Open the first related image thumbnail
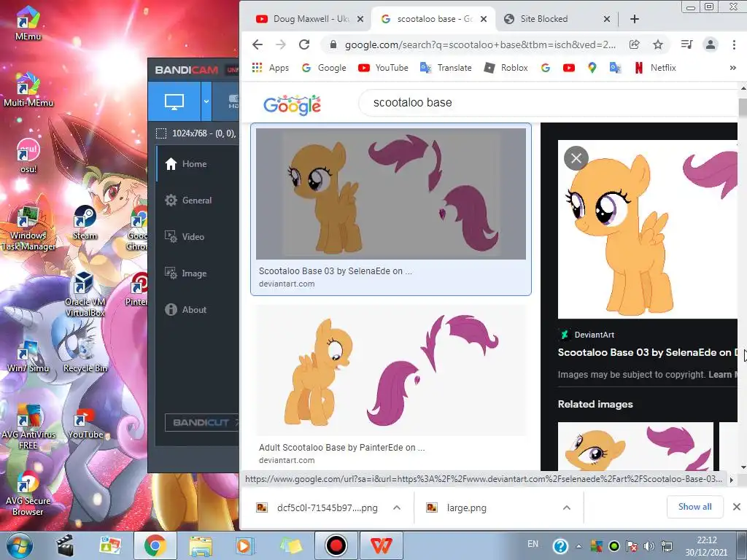This screenshot has width=747, height=560. pyautogui.click(x=635, y=446)
